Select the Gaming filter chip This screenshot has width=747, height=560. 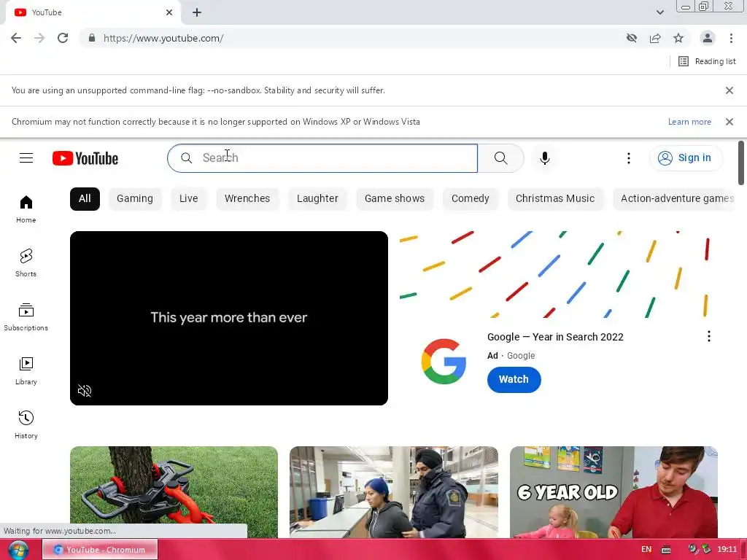click(x=135, y=198)
